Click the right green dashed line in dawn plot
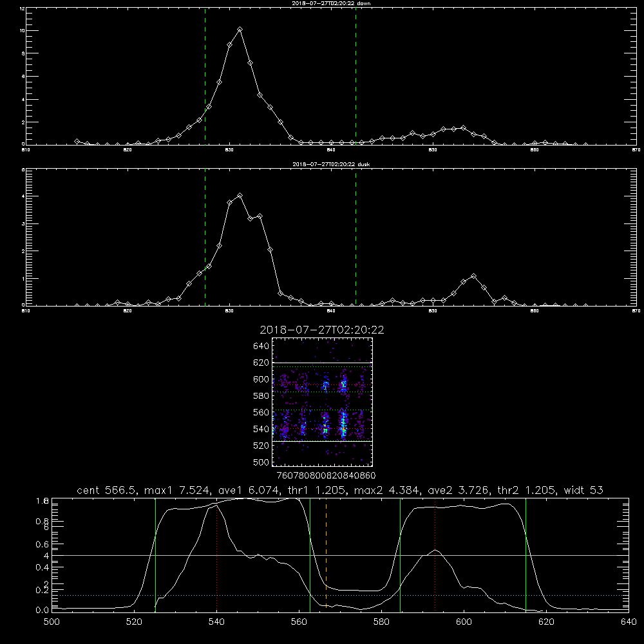The width and height of the screenshot is (644, 644). tap(355, 76)
